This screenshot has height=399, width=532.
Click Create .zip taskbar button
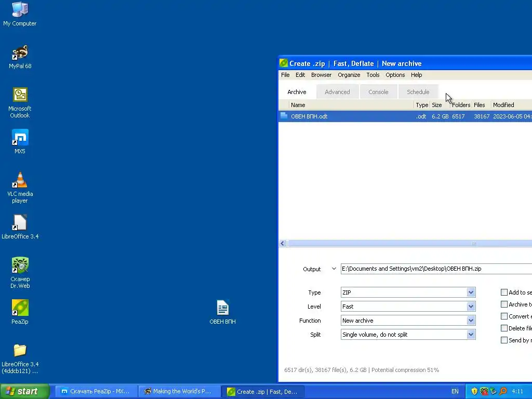point(262,391)
